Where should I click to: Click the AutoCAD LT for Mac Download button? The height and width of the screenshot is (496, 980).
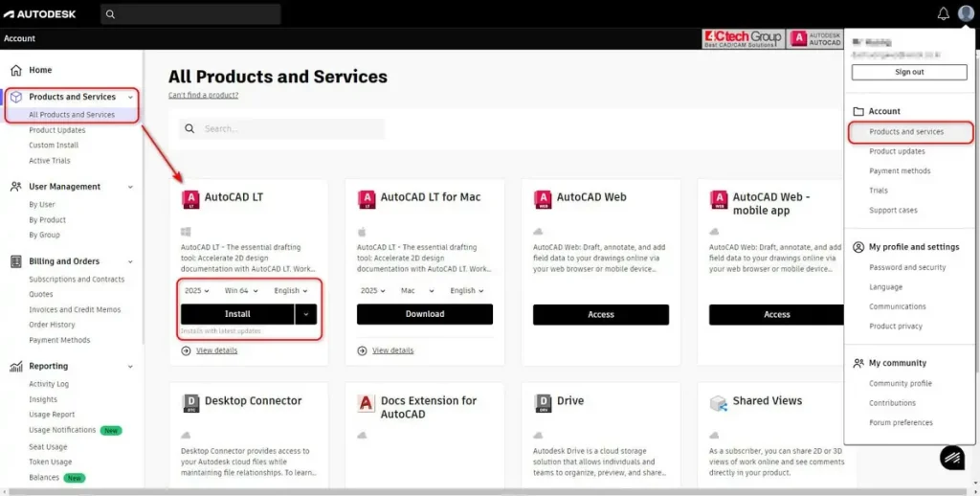click(x=425, y=314)
